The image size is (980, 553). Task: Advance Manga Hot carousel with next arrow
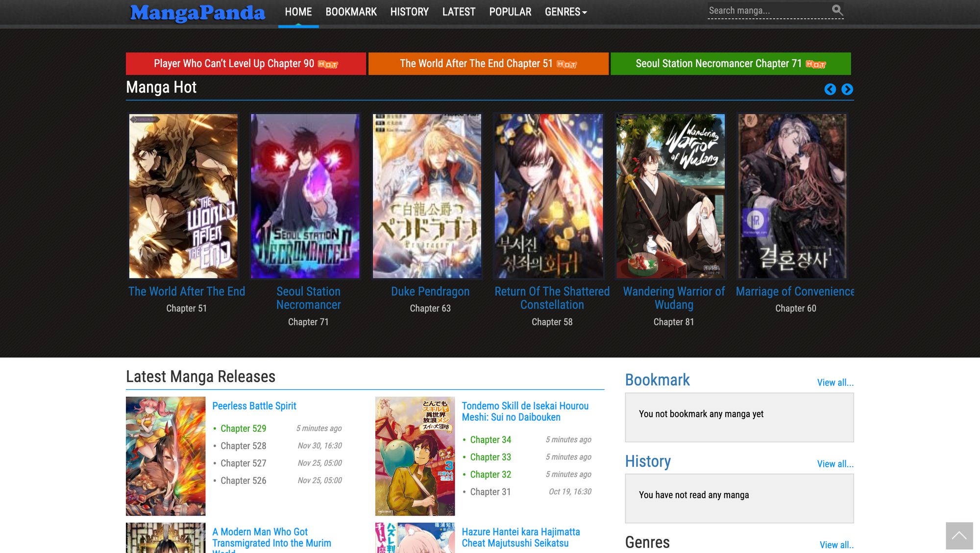coord(847,89)
